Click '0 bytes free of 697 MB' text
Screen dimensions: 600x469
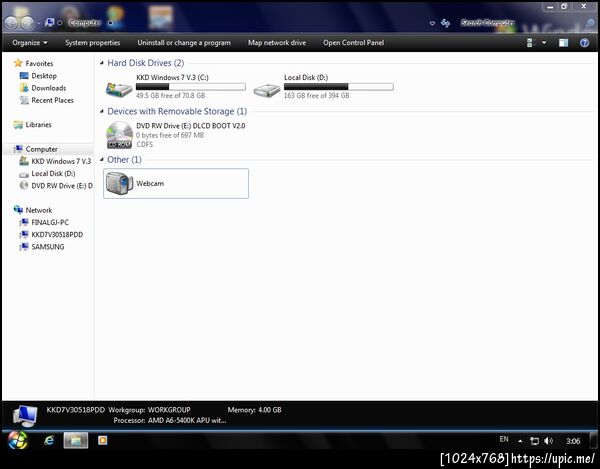pos(170,135)
